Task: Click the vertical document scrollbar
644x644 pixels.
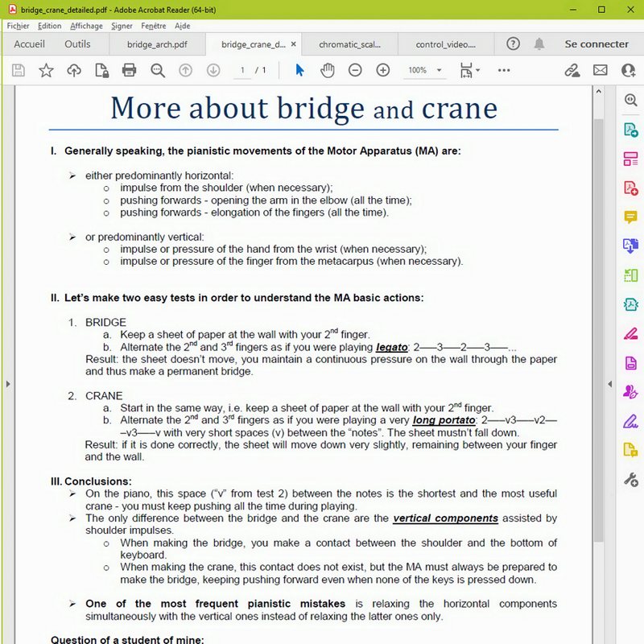Action: pyautogui.click(x=598, y=322)
